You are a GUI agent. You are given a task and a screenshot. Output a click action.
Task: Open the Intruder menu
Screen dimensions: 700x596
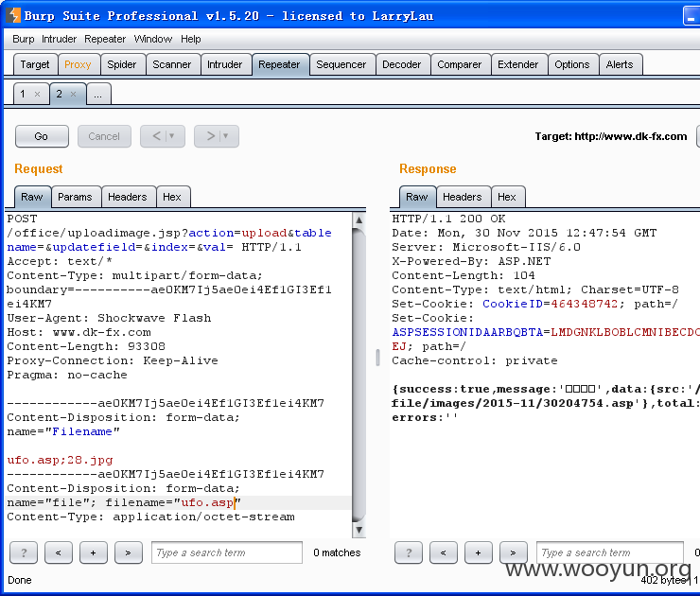pos(59,39)
